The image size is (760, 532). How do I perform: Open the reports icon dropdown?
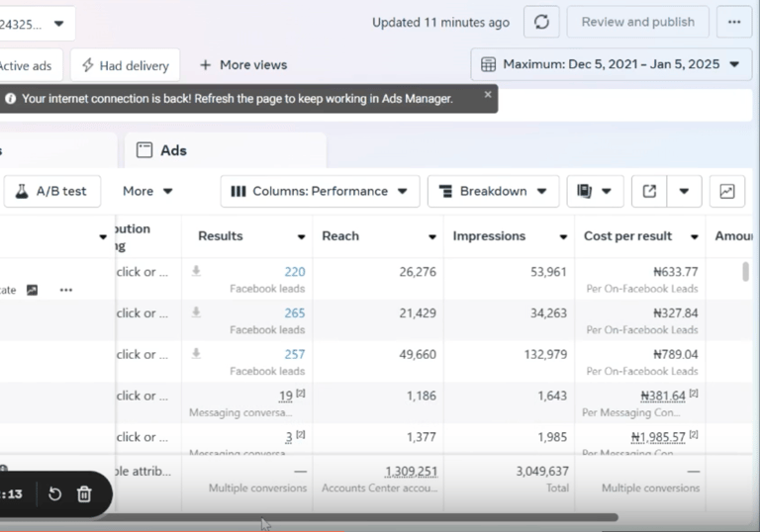[595, 192]
